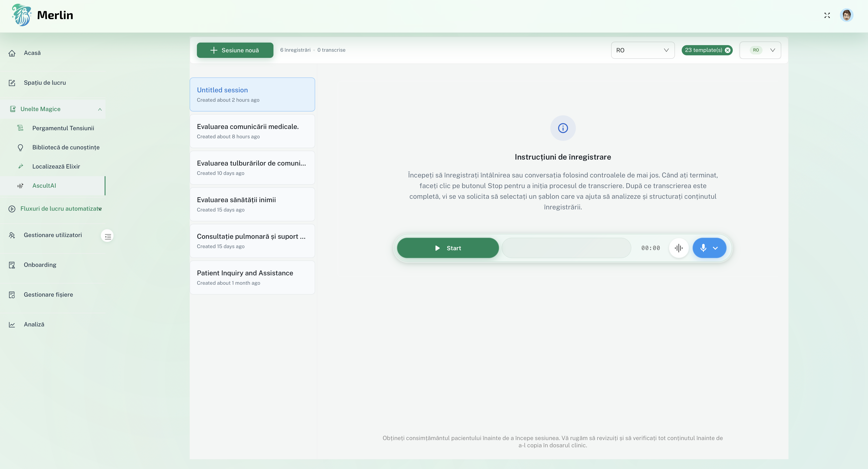The width and height of the screenshot is (868, 469).
Task: Click the Merlin wizard logo
Action: pos(21,15)
